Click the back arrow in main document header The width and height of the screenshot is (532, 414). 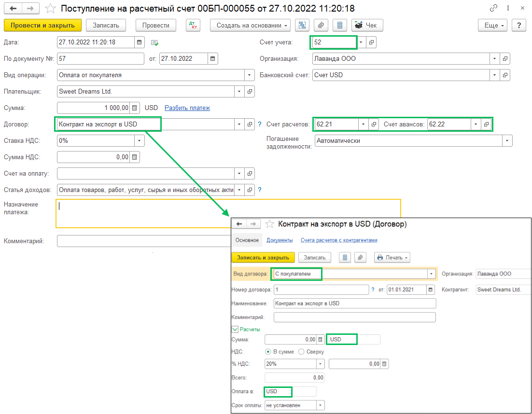(13, 8)
